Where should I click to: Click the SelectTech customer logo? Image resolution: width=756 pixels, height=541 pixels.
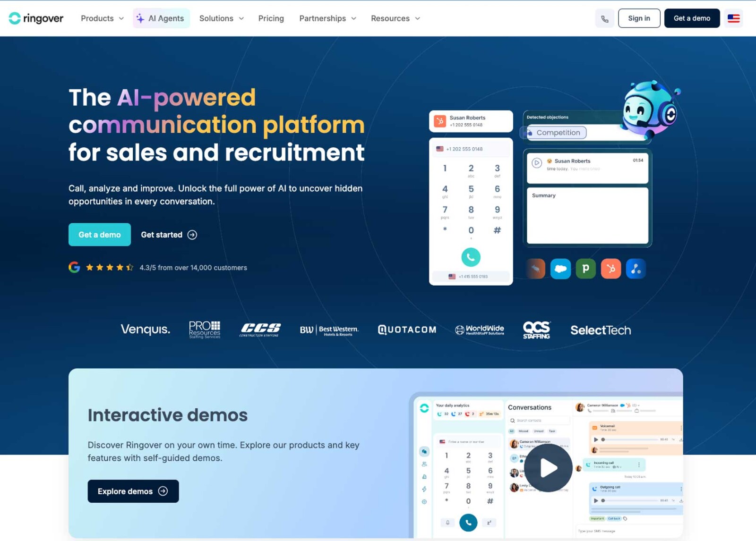click(601, 330)
